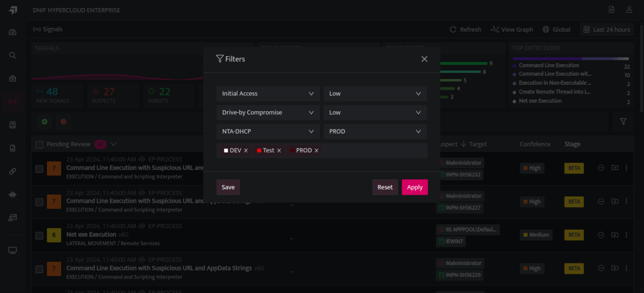
Task: Sort by the Suspect / Target column header
Action: (x=462, y=144)
